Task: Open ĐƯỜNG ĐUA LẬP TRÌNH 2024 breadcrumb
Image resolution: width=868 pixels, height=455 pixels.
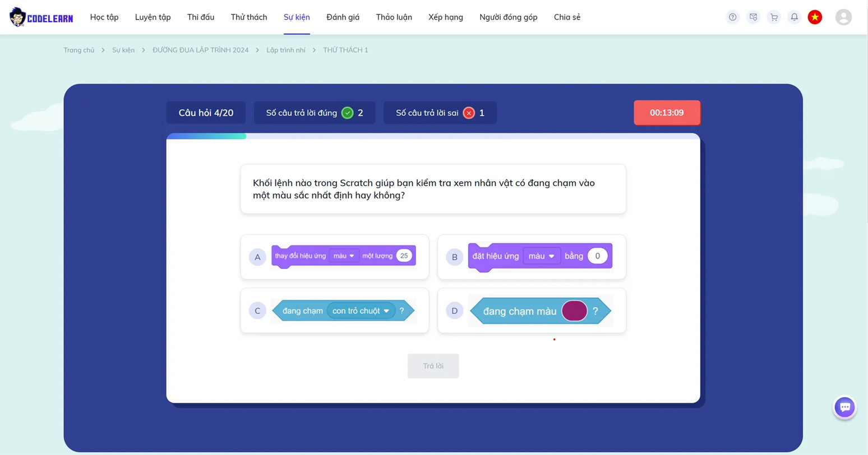Action: point(200,50)
